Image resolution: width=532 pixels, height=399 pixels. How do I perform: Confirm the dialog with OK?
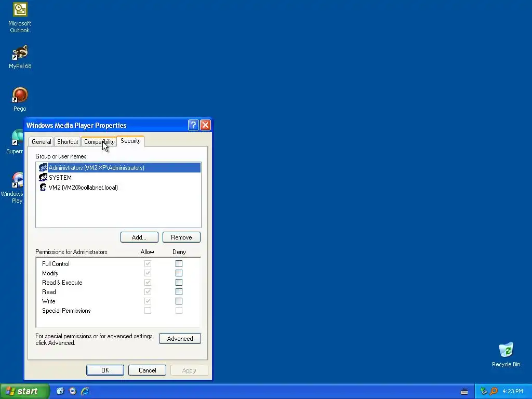[x=105, y=370]
